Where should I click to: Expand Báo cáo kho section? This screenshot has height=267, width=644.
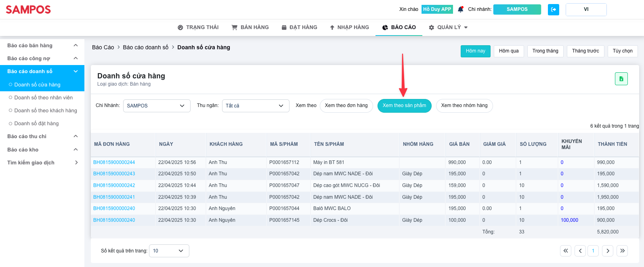pos(42,150)
